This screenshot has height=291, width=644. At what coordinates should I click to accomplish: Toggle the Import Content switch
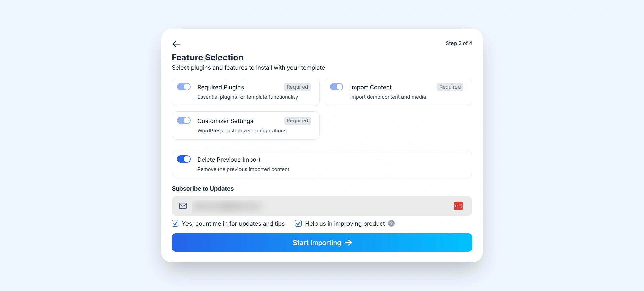click(337, 87)
